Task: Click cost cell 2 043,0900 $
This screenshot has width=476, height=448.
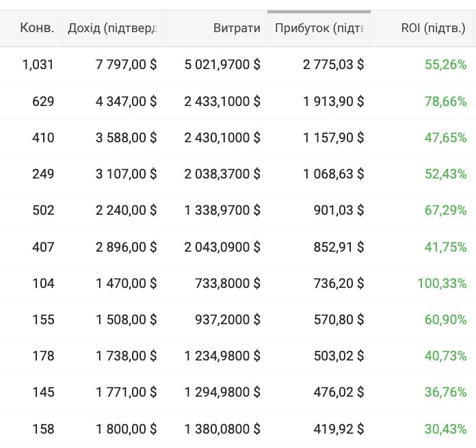Action: (x=222, y=247)
